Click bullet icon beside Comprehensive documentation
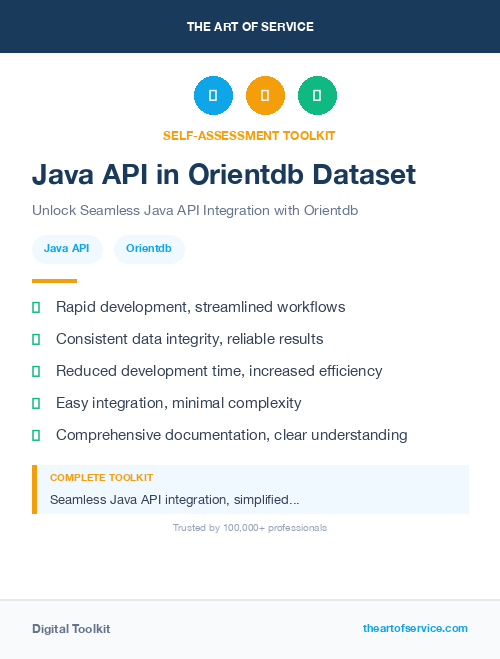Screen dimensions: 500x659 pos(36,435)
